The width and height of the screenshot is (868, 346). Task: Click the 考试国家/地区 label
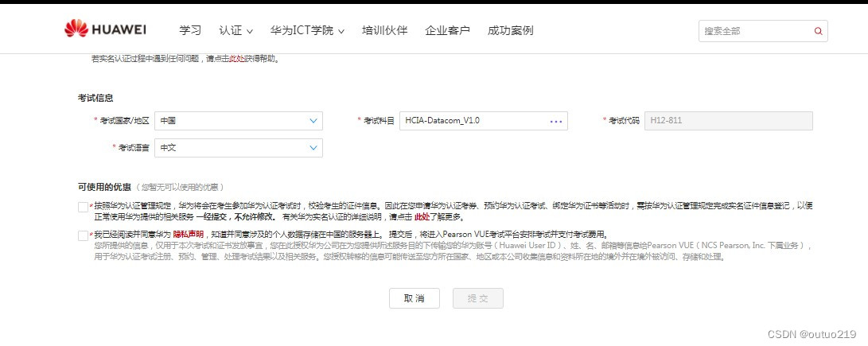tap(125, 121)
